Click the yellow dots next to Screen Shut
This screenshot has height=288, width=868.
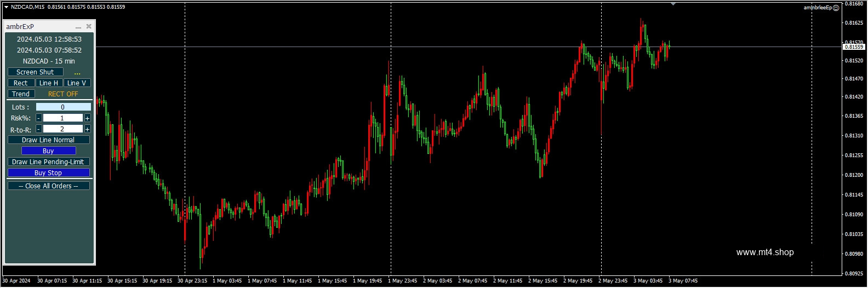point(77,72)
